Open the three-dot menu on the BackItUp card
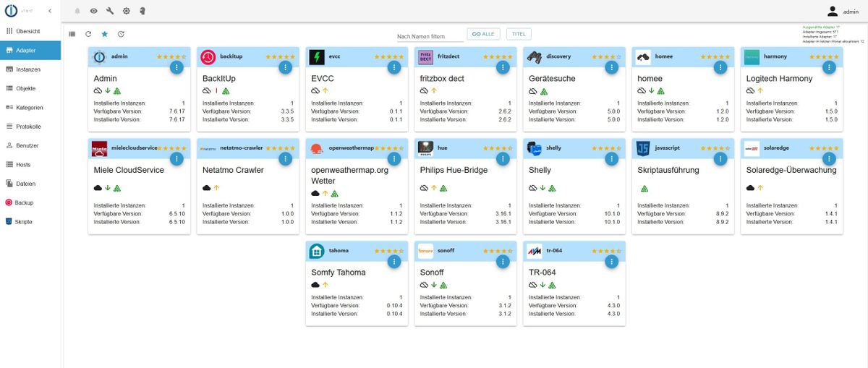The height and width of the screenshot is (368, 868). [x=285, y=67]
